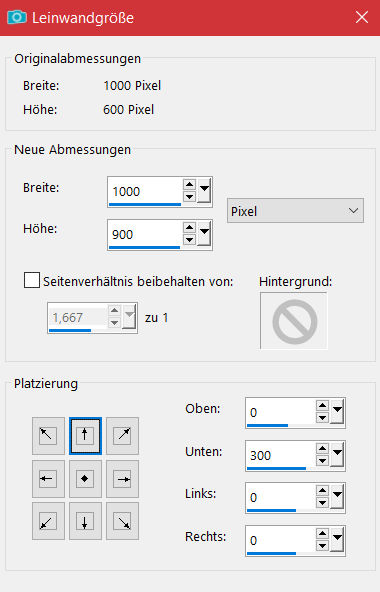
Task: Select top-left placement arrow
Action: click(x=48, y=436)
